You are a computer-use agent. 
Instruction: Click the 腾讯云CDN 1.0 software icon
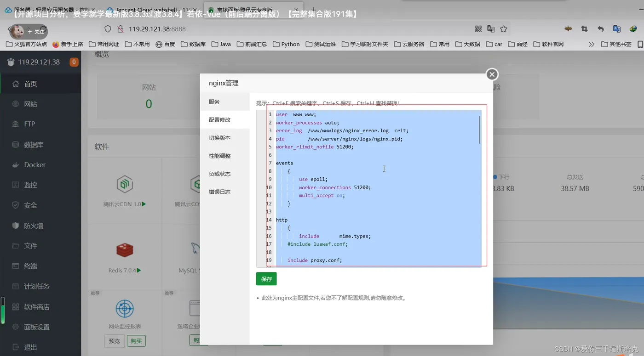click(x=124, y=184)
